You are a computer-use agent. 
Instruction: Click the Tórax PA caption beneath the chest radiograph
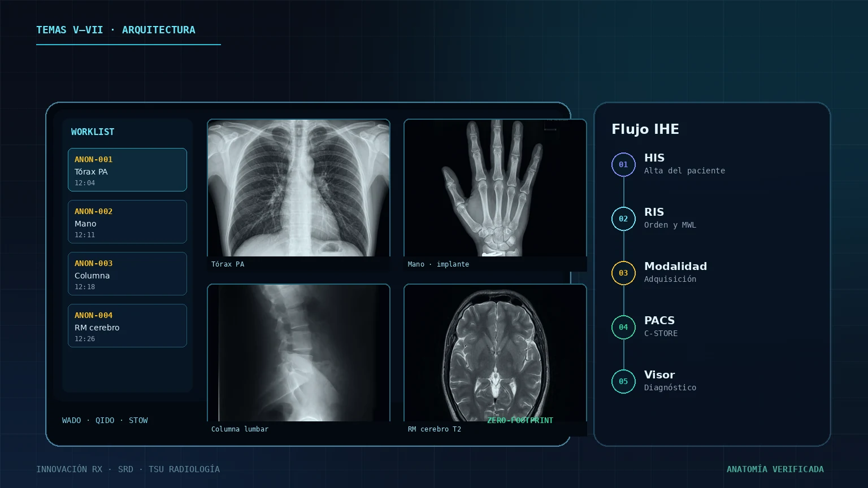pyautogui.click(x=228, y=264)
